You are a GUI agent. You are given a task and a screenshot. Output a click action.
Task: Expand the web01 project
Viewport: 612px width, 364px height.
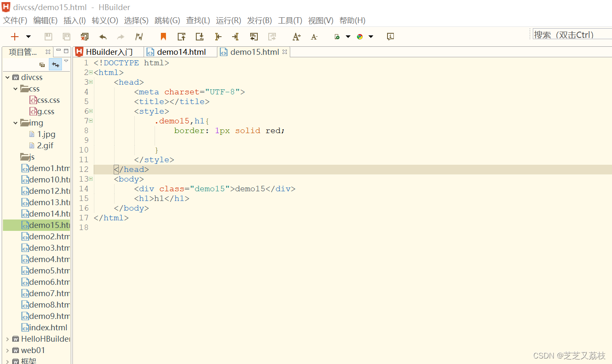(x=8, y=351)
